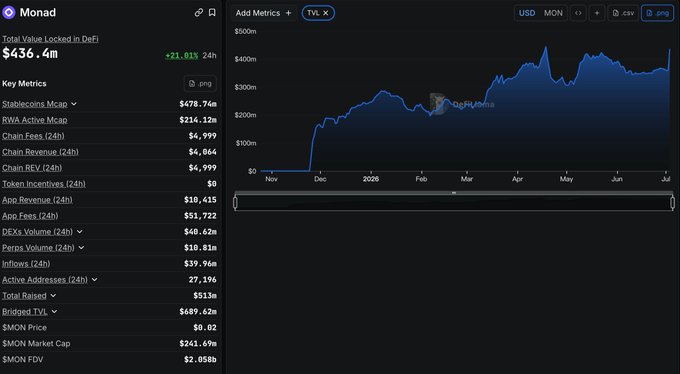
Task: Click the range slider's top center grip
Action: [454, 193]
